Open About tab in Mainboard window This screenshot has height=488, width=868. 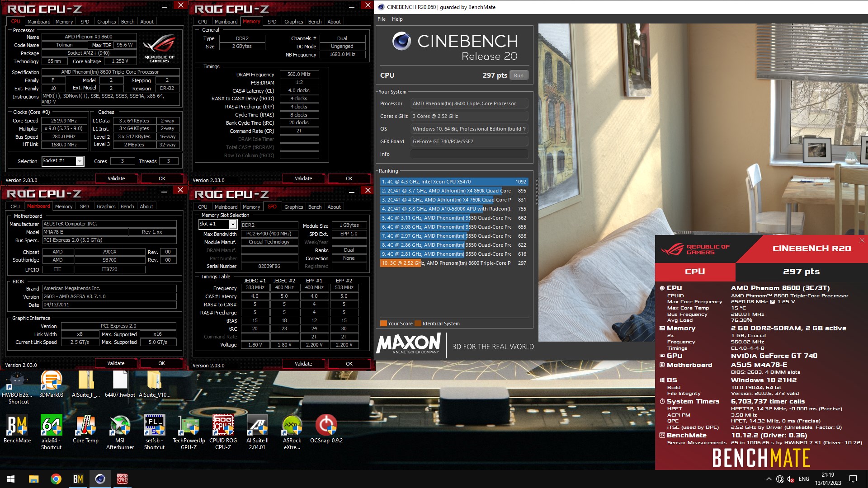point(146,206)
